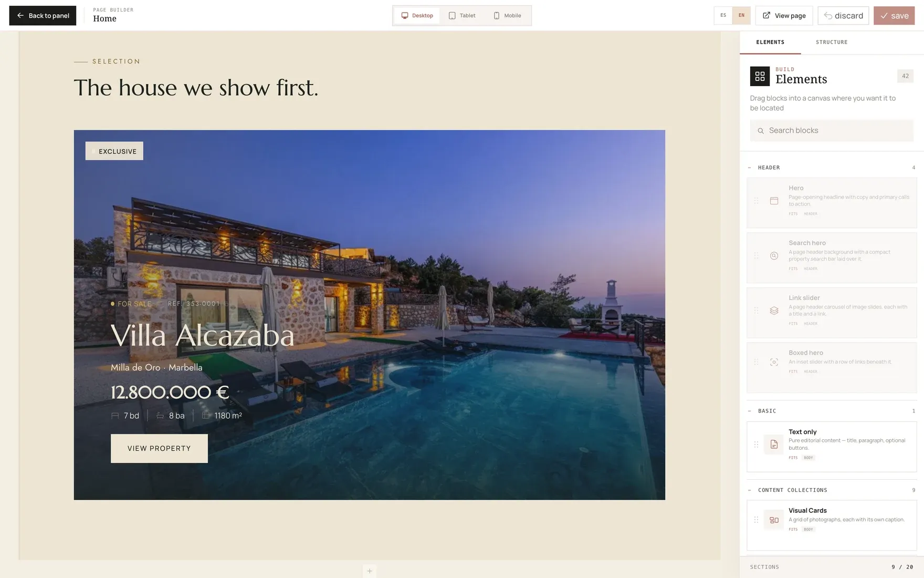The height and width of the screenshot is (578, 924).
Task: Click the area icon beside 1180 m²
Action: 206,416
